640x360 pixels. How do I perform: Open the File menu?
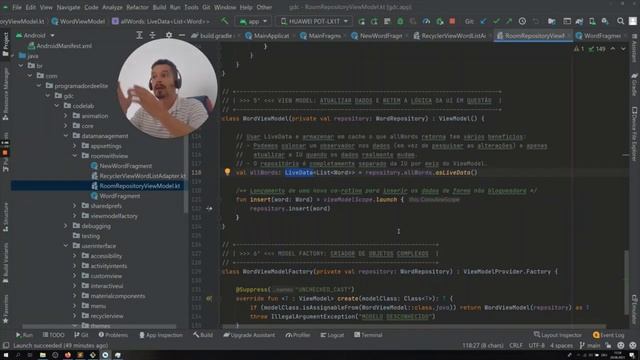[17, 7]
